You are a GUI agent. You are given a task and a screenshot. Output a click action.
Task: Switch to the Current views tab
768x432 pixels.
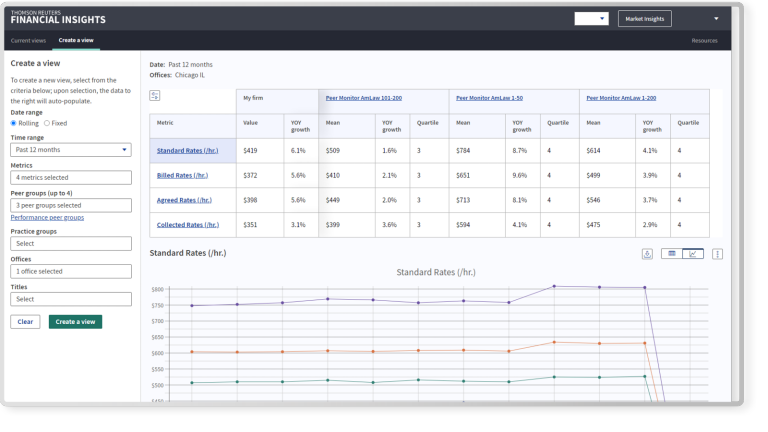coord(28,40)
